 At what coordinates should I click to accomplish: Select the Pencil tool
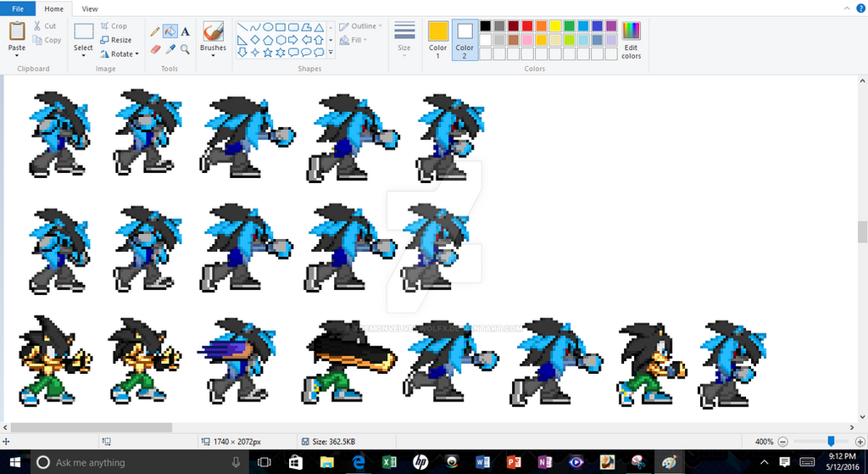click(x=155, y=31)
